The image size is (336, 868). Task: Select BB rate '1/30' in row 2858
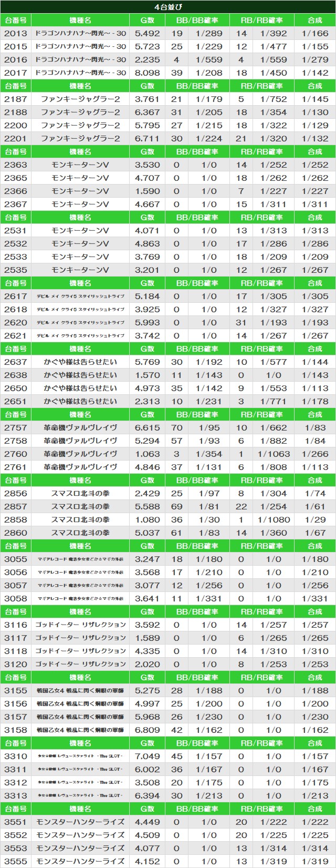click(x=209, y=519)
